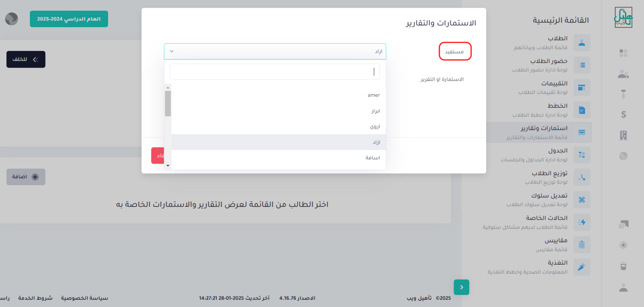Click the توزيع الطلاب branch icon
This screenshot has height=307, width=644.
click(582, 177)
